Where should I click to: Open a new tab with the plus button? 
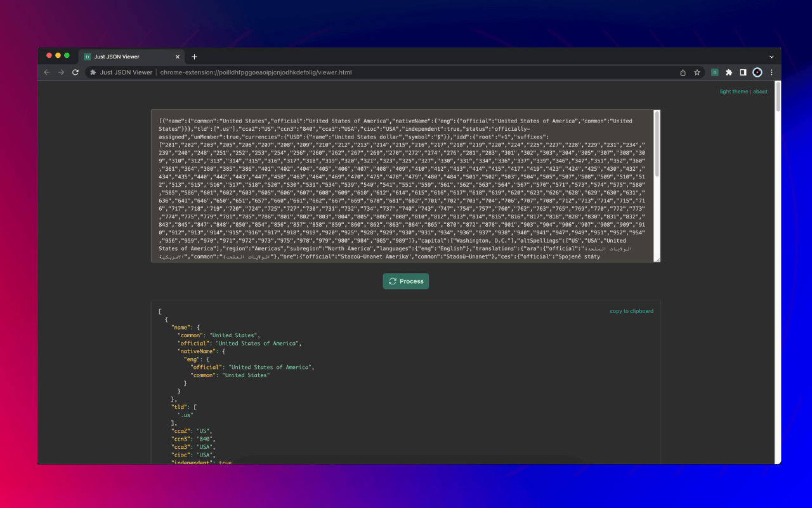click(194, 57)
